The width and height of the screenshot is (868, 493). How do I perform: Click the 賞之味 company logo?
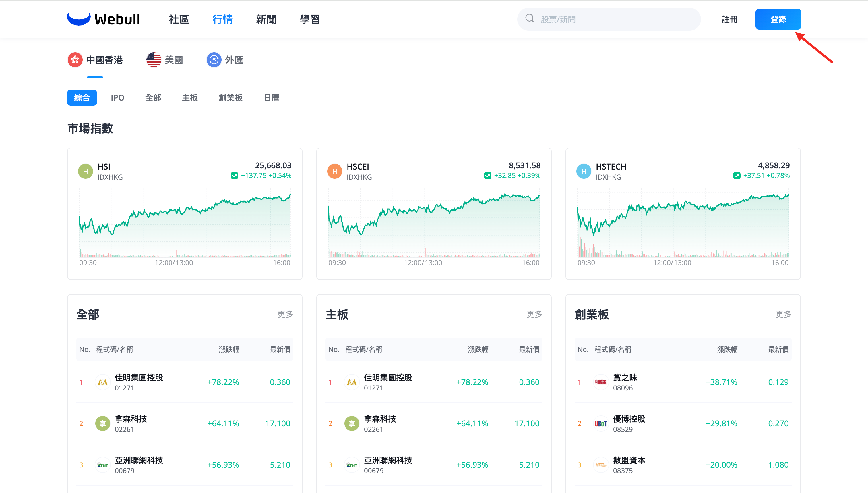tap(601, 382)
